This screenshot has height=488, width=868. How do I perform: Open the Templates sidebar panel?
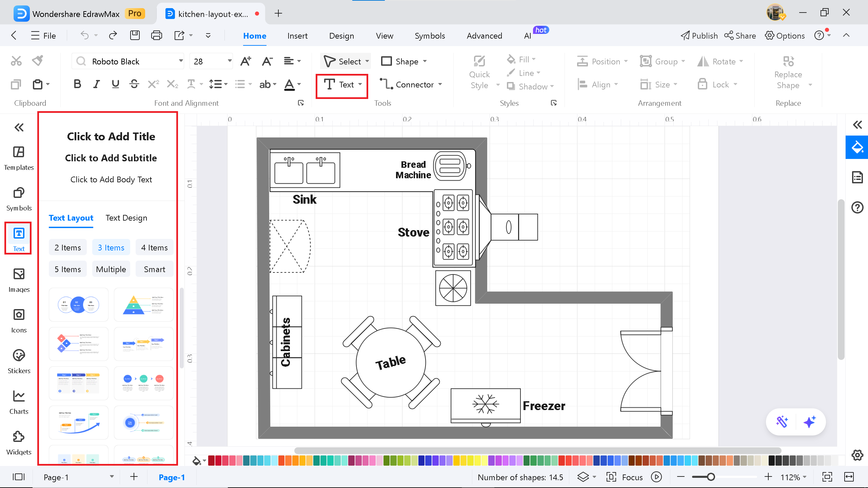(x=19, y=158)
